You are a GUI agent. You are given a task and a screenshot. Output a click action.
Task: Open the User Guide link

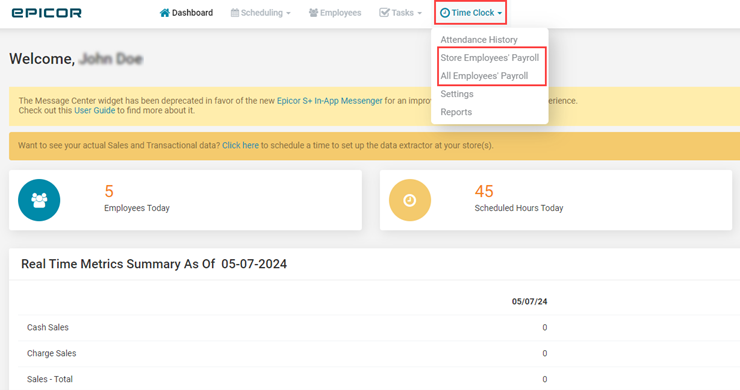coord(94,110)
